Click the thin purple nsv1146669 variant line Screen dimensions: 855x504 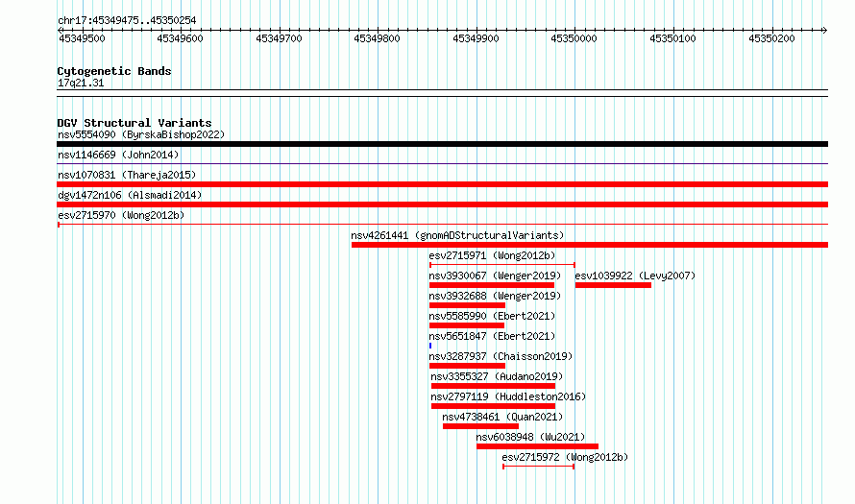442,163
